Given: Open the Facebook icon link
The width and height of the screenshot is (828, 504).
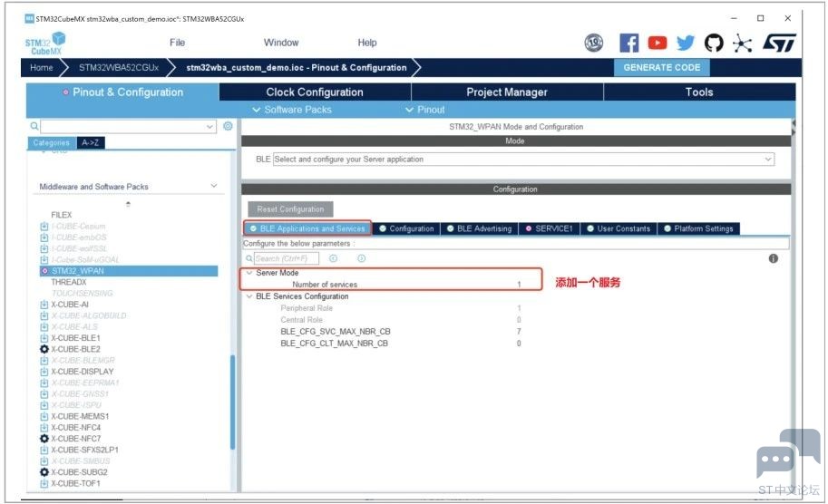Looking at the screenshot, I should click(x=628, y=43).
